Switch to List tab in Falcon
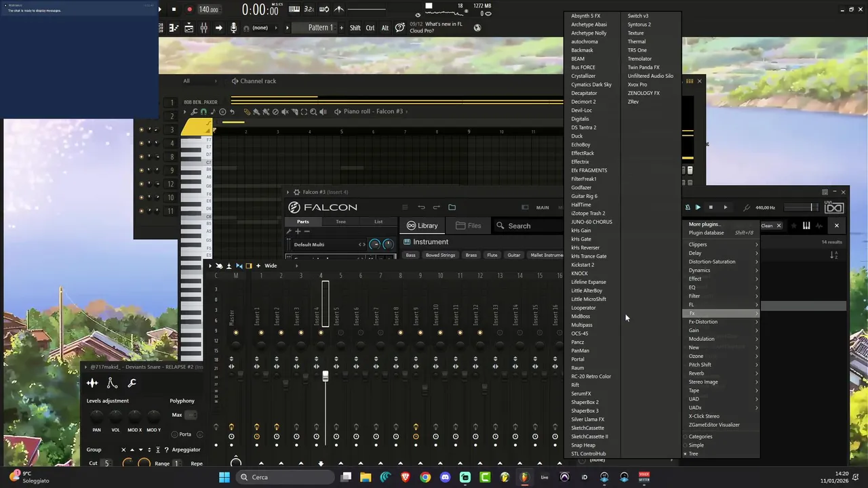 pyautogui.click(x=378, y=222)
